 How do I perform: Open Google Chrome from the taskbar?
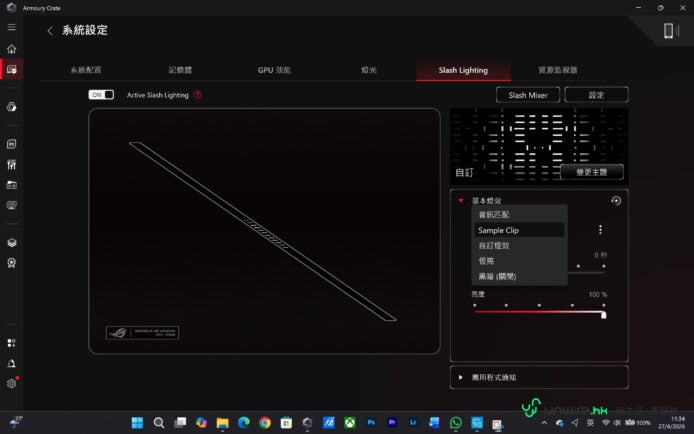coord(265,422)
